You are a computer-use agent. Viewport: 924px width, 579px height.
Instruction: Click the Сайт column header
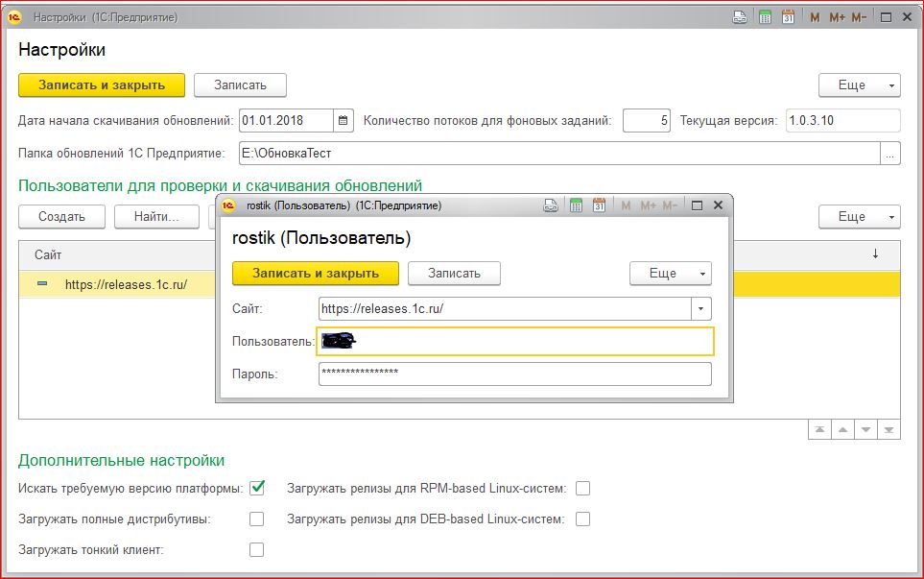click(48, 254)
